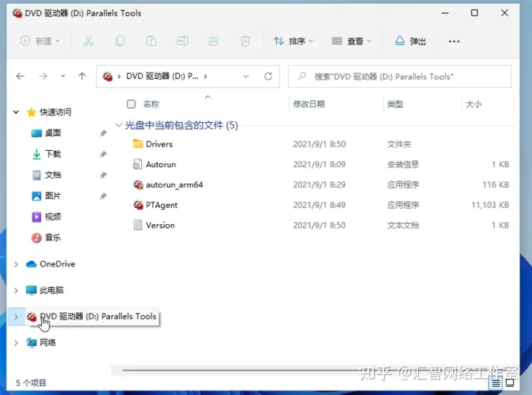Unpin 图片 using its pin icon
The width and height of the screenshot is (532, 395).
pyautogui.click(x=103, y=196)
